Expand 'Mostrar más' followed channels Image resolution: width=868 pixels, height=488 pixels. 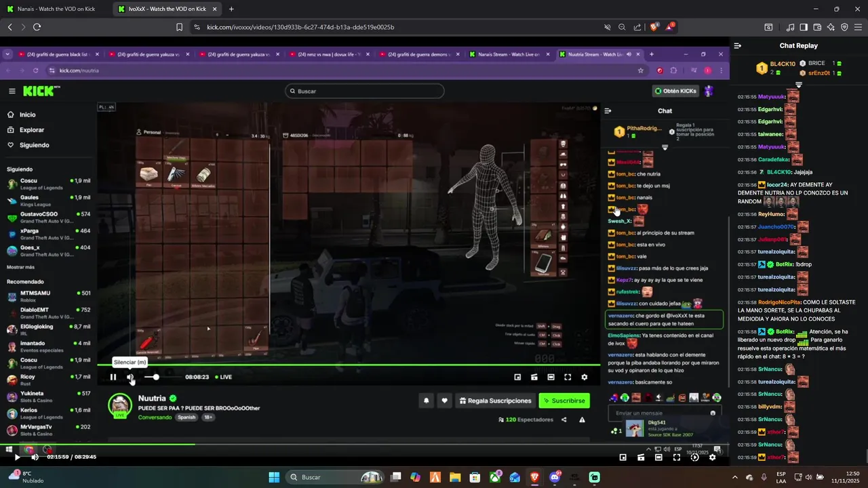tap(20, 267)
